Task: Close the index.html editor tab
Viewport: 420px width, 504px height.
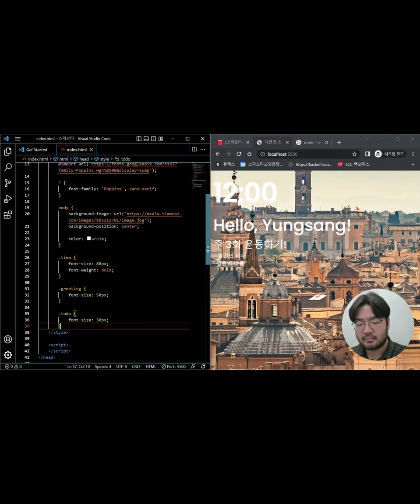Action: 91,150
